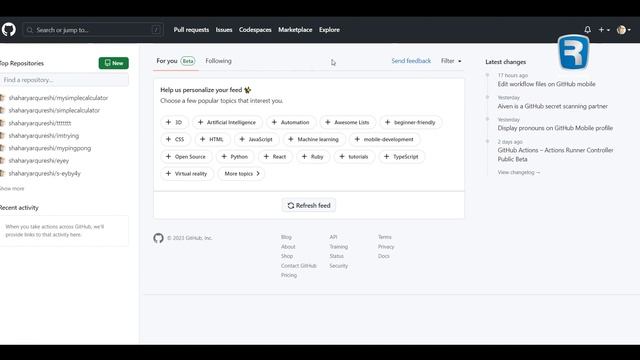
Task: Open the Terms footer link
Action: [x=384, y=237]
